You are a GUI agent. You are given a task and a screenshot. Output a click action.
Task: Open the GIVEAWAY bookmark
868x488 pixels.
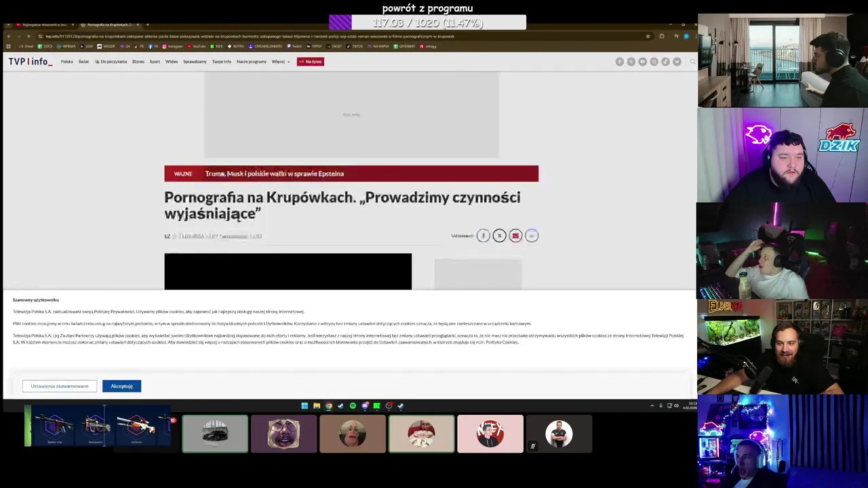(x=404, y=46)
